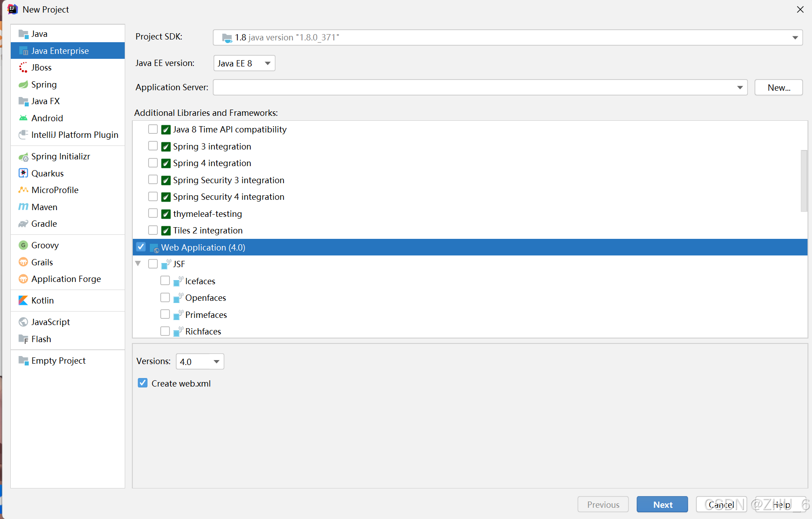Click the Cancel button
Image resolution: width=812 pixels, height=519 pixels.
coord(721,505)
